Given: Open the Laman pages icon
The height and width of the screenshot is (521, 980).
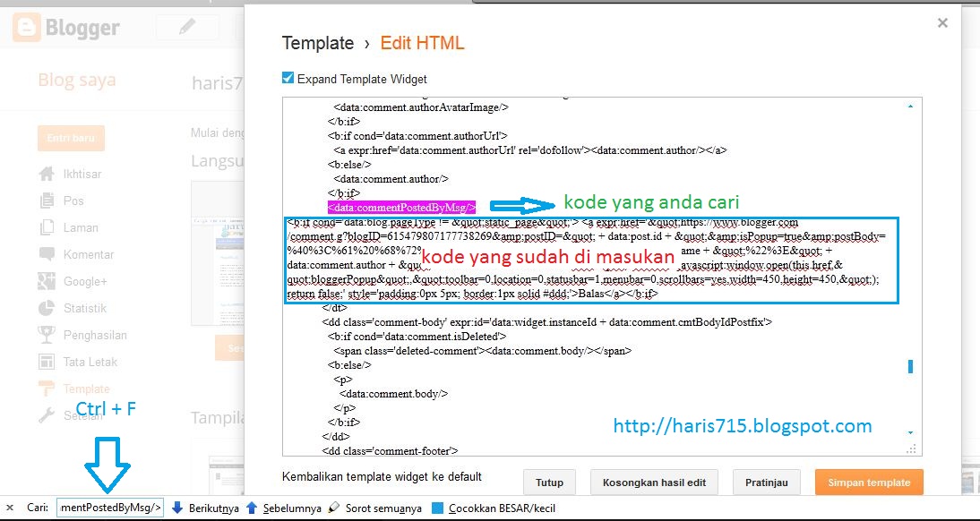Looking at the screenshot, I should [x=47, y=227].
